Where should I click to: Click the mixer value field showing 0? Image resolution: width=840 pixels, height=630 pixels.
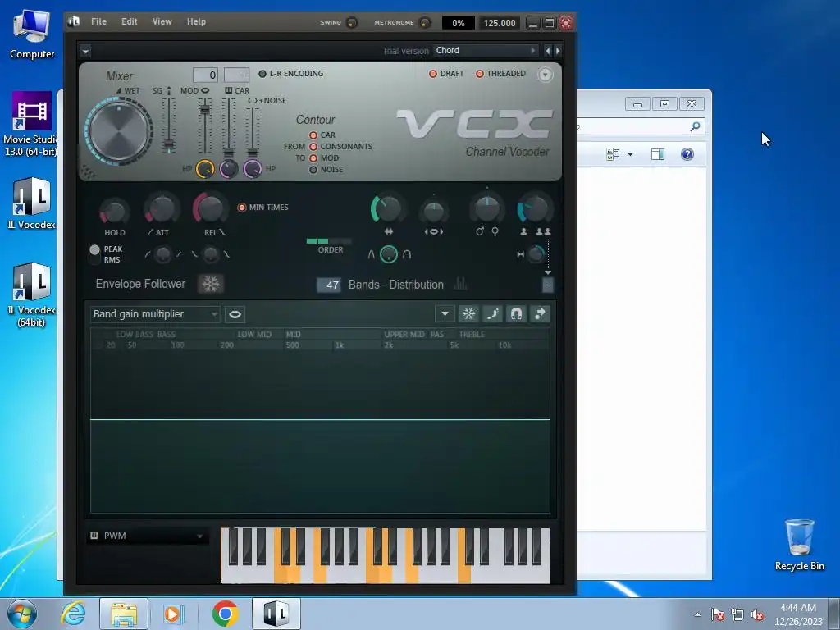[205, 75]
